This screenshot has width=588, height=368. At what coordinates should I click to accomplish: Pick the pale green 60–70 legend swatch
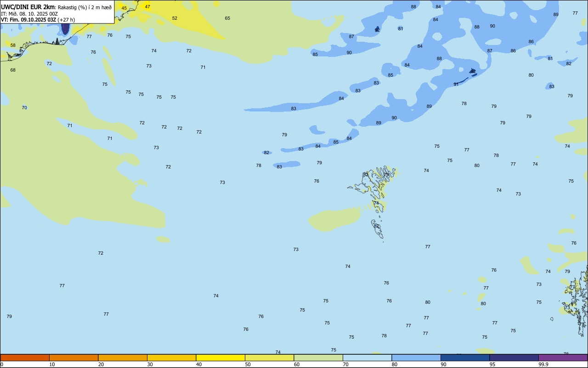pyautogui.click(x=318, y=357)
